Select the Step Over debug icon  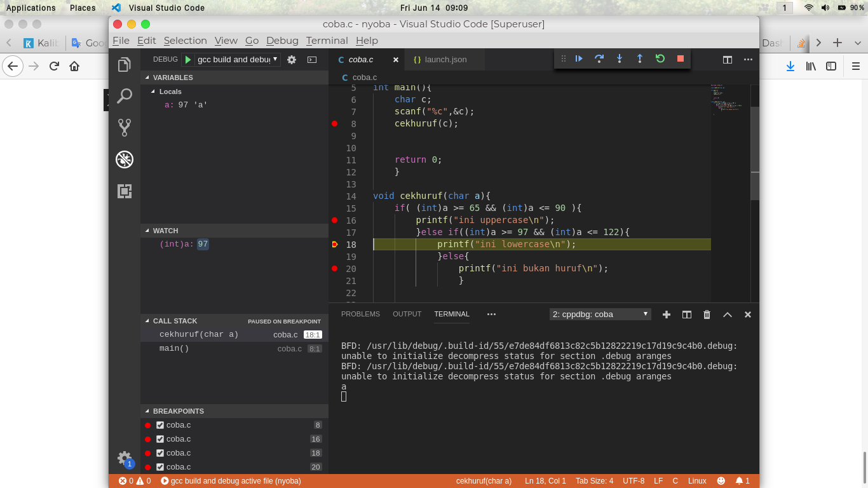[599, 58]
